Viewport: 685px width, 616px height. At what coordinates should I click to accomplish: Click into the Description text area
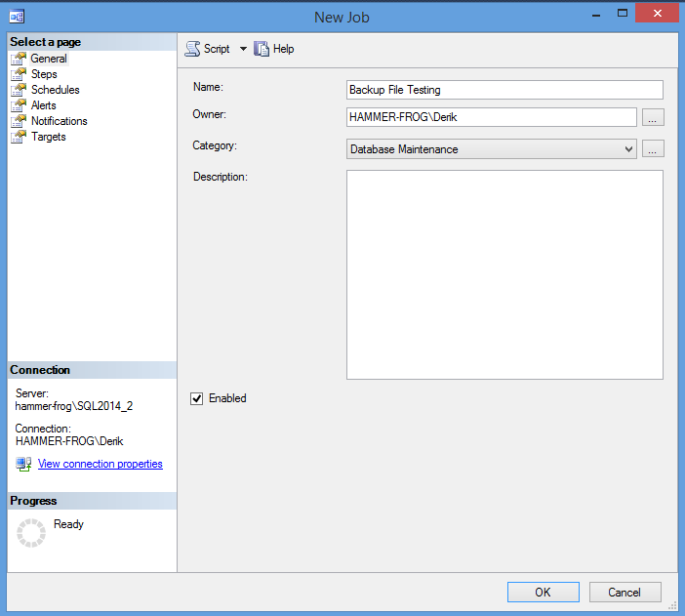tap(504, 274)
